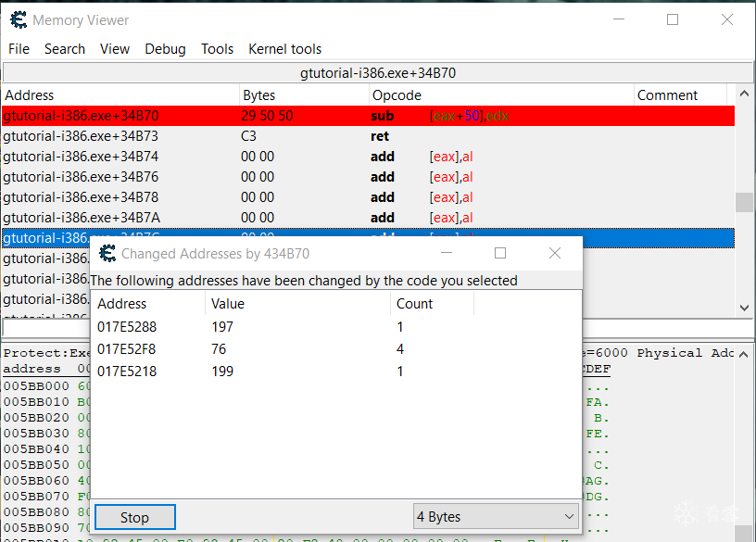Click the Cheat Engine icon in Memory Viewer title
The height and width of the screenshot is (542, 756).
click(19, 19)
